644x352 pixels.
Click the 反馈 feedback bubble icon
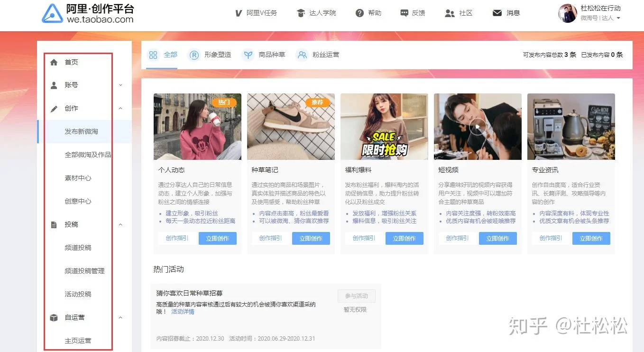[x=404, y=13]
